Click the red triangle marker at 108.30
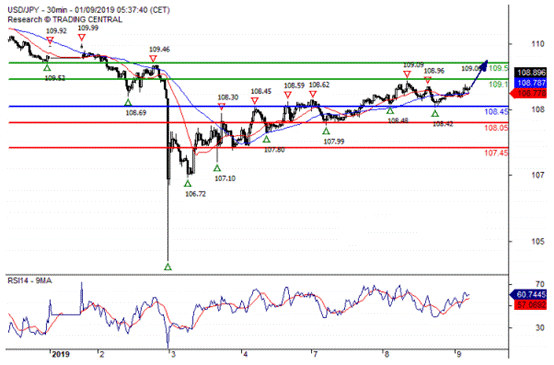Image resolution: width=554 pixels, height=365 pixels. [222, 107]
